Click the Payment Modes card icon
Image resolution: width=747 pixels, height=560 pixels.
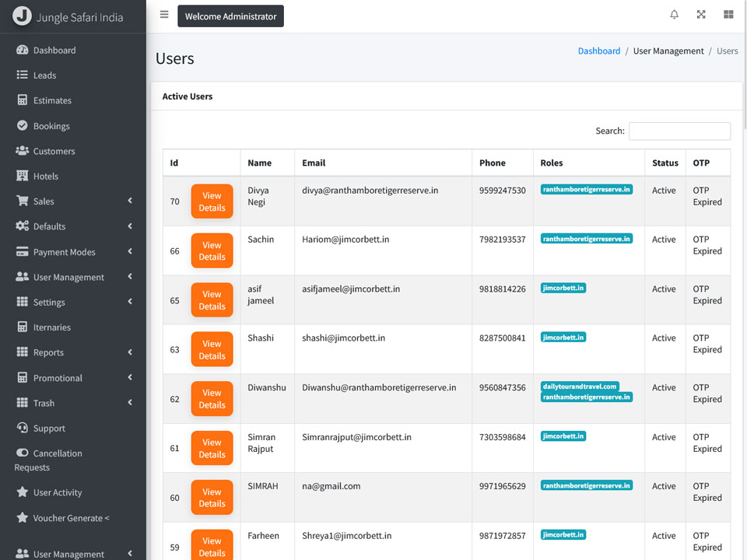pyautogui.click(x=22, y=251)
